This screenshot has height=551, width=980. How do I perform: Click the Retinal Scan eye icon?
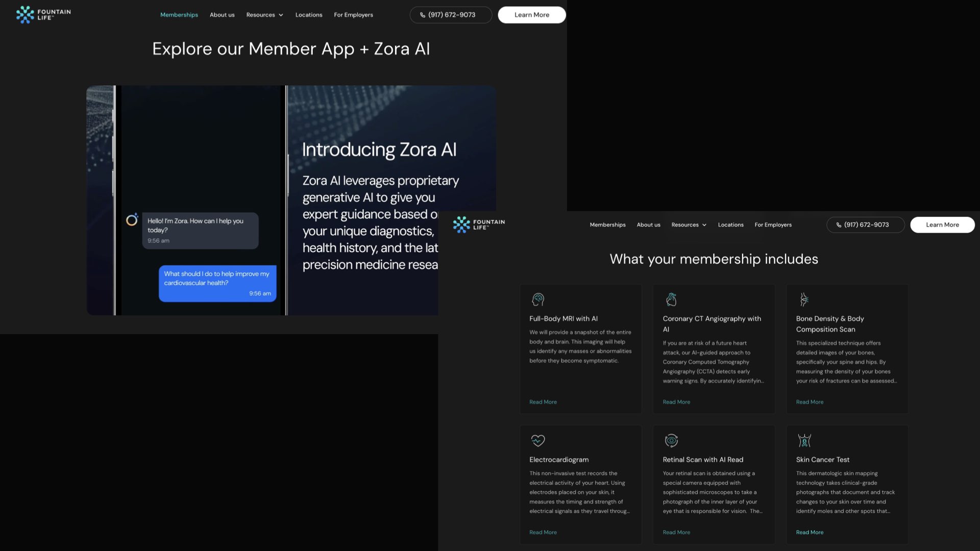671,440
